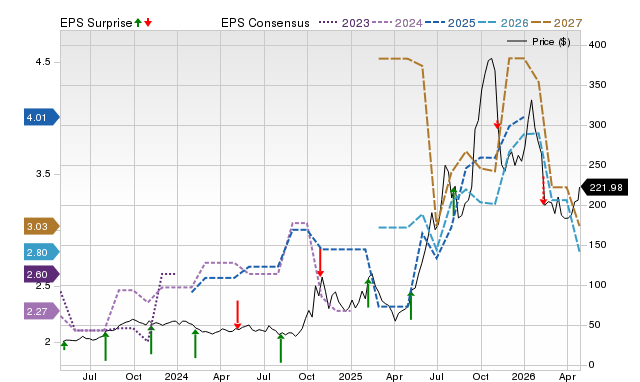The width and height of the screenshot is (640, 382).
Task: Click the 2.27 lavender EPS tag
Action: point(42,311)
